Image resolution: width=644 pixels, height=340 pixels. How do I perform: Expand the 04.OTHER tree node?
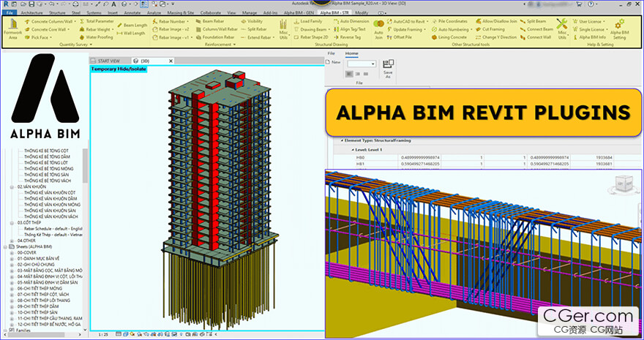[x=12, y=241]
